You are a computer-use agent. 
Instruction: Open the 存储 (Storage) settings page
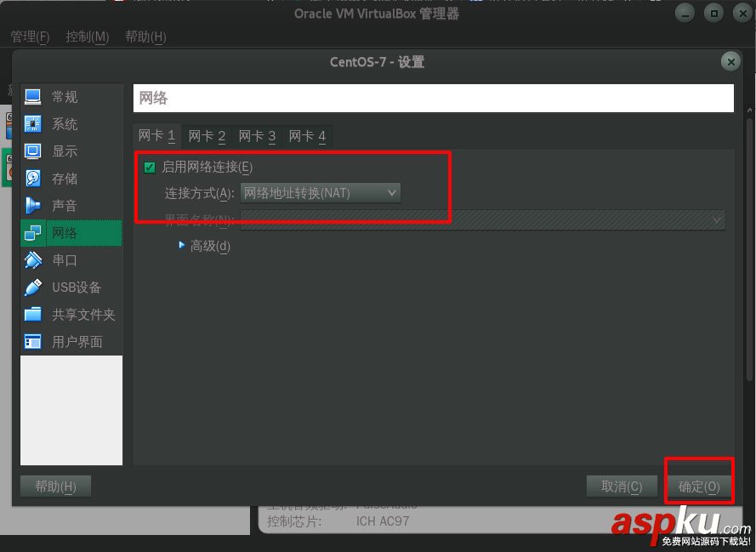53,178
